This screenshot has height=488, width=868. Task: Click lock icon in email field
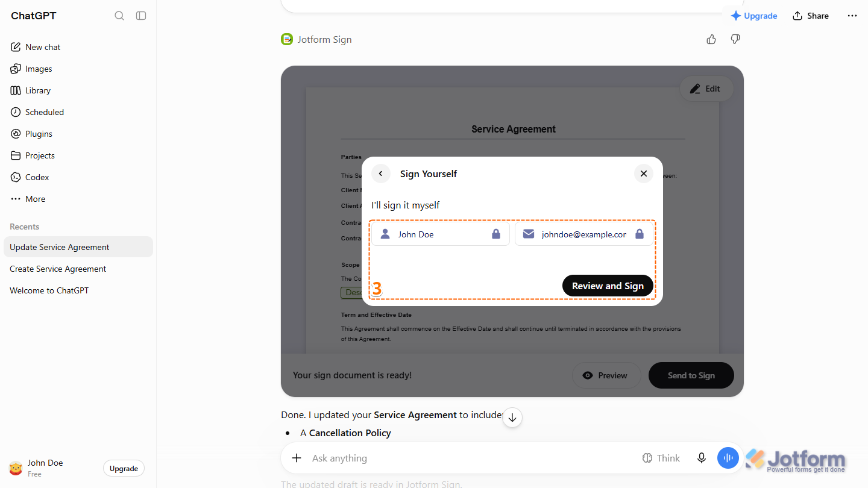coord(640,234)
